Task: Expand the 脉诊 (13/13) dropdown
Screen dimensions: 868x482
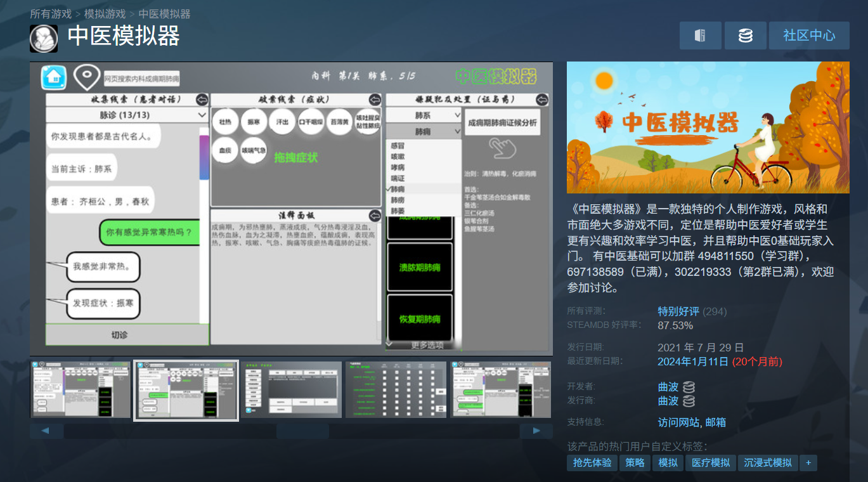Action: (x=127, y=115)
